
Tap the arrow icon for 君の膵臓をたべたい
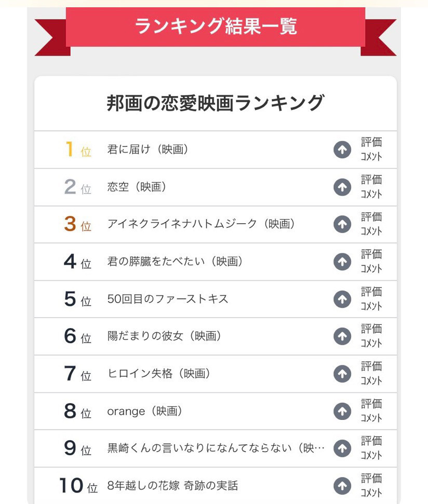(x=342, y=262)
